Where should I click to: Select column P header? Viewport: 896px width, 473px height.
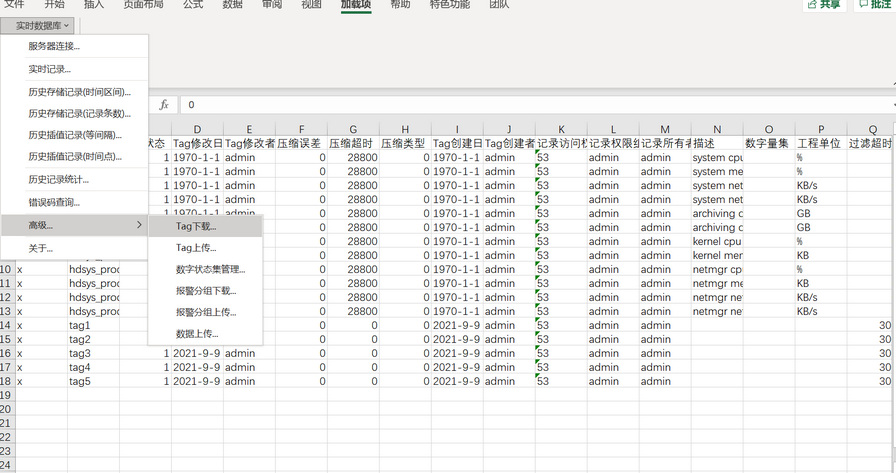coord(821,130)
